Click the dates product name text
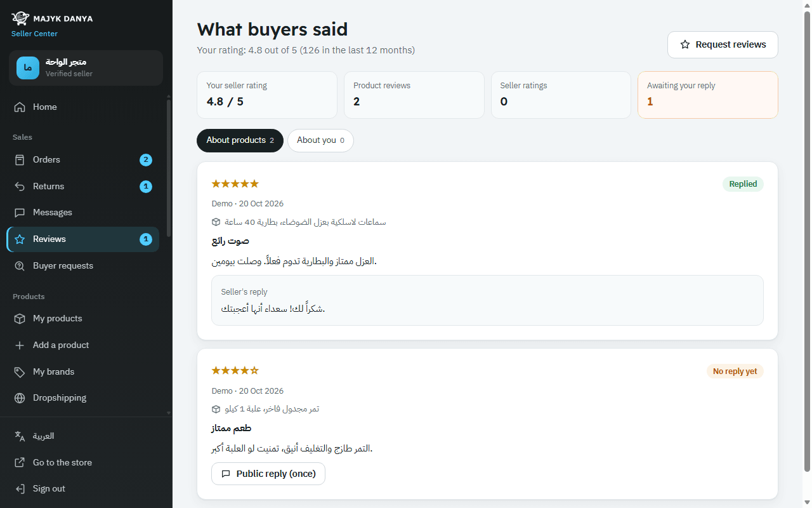The height and width of the screenshot is (508, 812). (272, 409)
